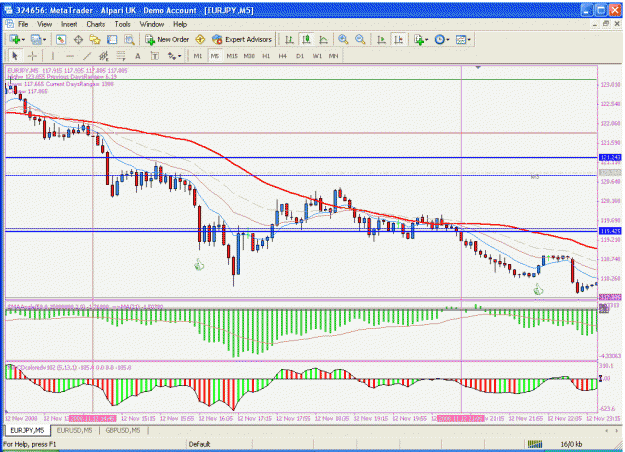Select the Text tool (letter A)
Viewport: 625px width, 452px height.
click(x=138, y=56)
